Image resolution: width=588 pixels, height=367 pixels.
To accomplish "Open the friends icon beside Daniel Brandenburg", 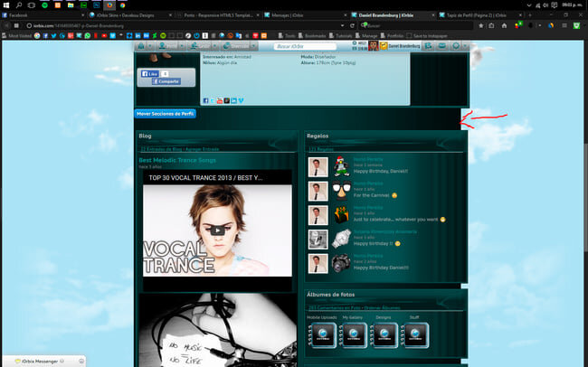I will [428, 46].
